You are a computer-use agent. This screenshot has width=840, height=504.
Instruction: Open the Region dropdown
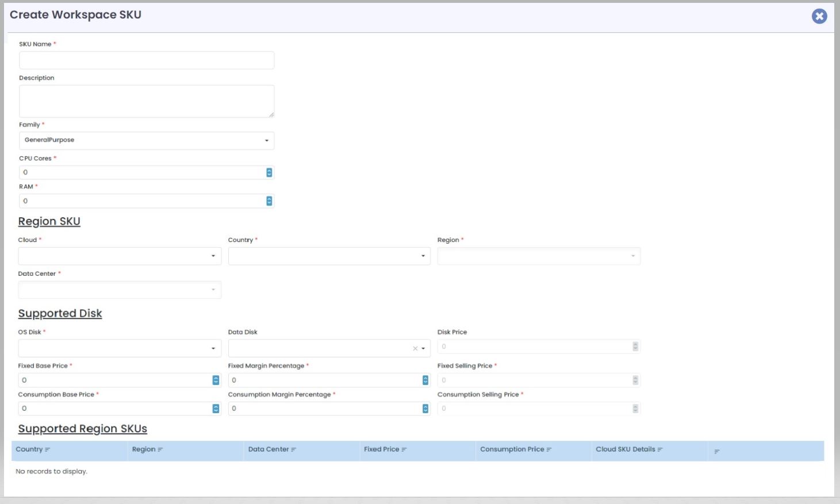539,256
